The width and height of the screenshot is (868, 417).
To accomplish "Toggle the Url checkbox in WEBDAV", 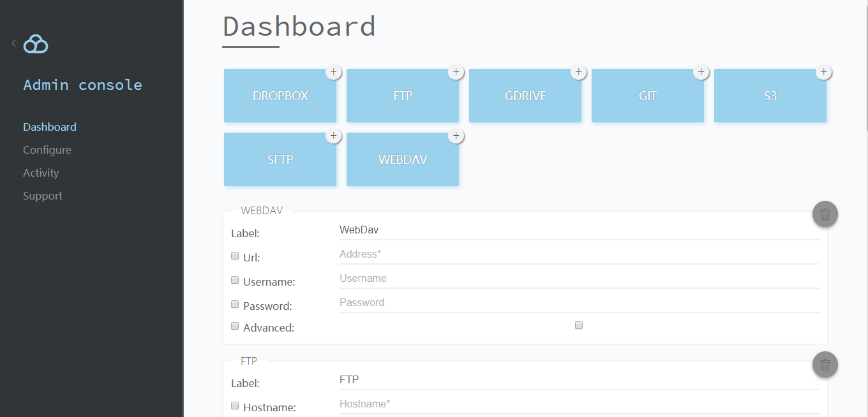I will point(235,256).
